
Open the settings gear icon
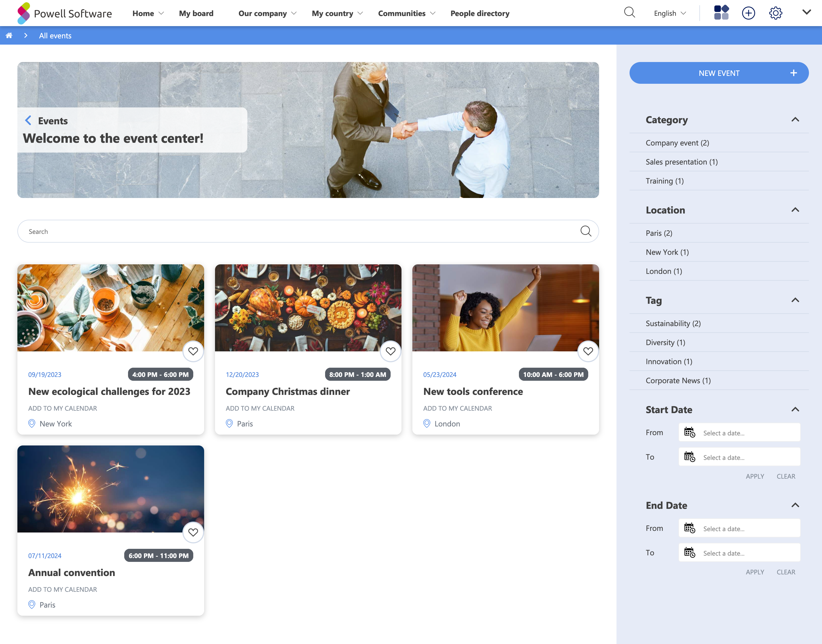pos(775,13)
